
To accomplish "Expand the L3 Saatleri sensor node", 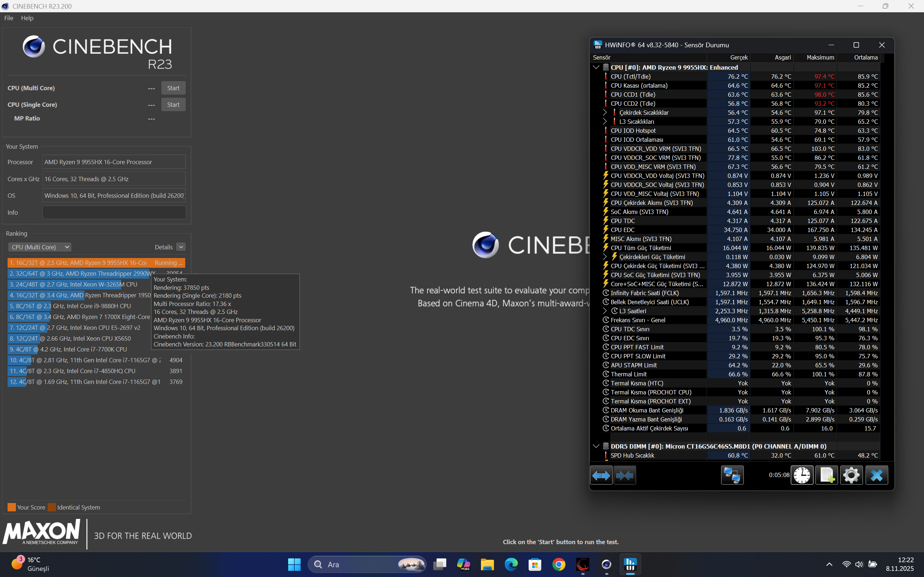I will pos(605,311).
